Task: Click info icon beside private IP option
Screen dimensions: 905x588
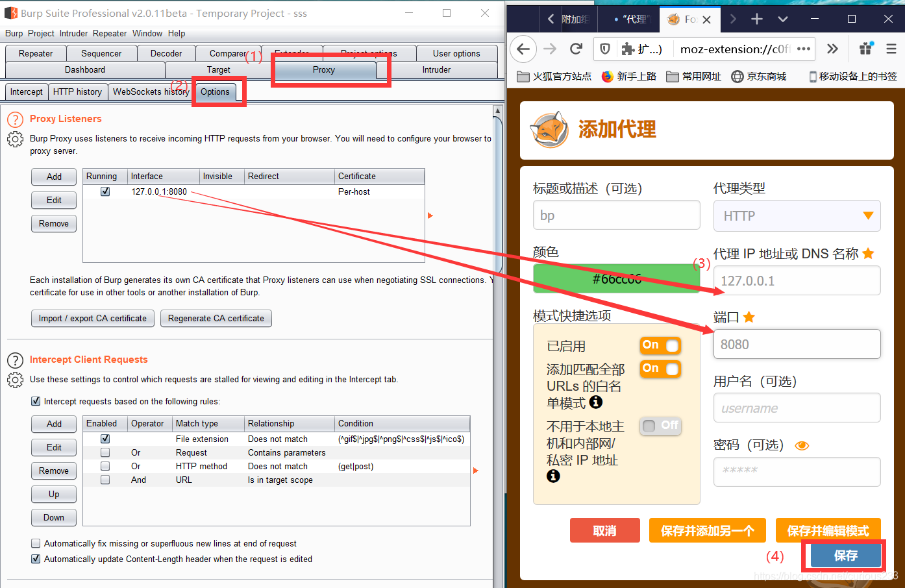Action: (x=553, y=476)
